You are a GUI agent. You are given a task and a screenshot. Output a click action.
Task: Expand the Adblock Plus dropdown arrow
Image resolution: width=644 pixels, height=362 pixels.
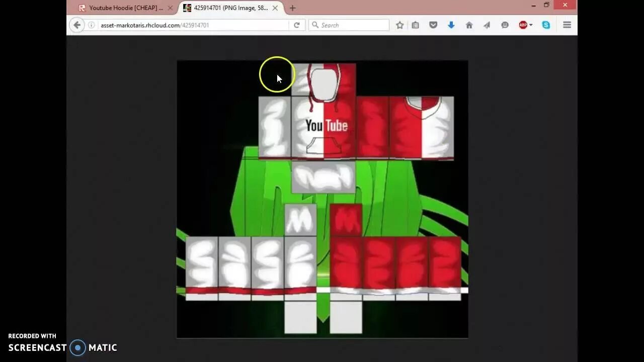pyautogui.click(x=531, y=25)
